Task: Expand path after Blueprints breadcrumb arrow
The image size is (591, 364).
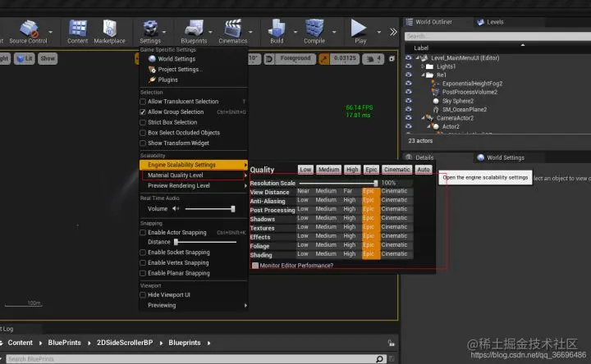Action: coord(208,343)
